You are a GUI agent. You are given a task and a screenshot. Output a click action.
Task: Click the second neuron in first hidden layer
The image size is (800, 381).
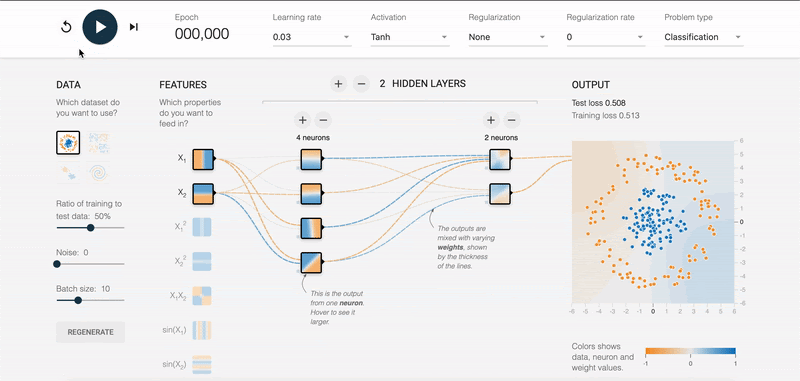[x=311, y=193]
